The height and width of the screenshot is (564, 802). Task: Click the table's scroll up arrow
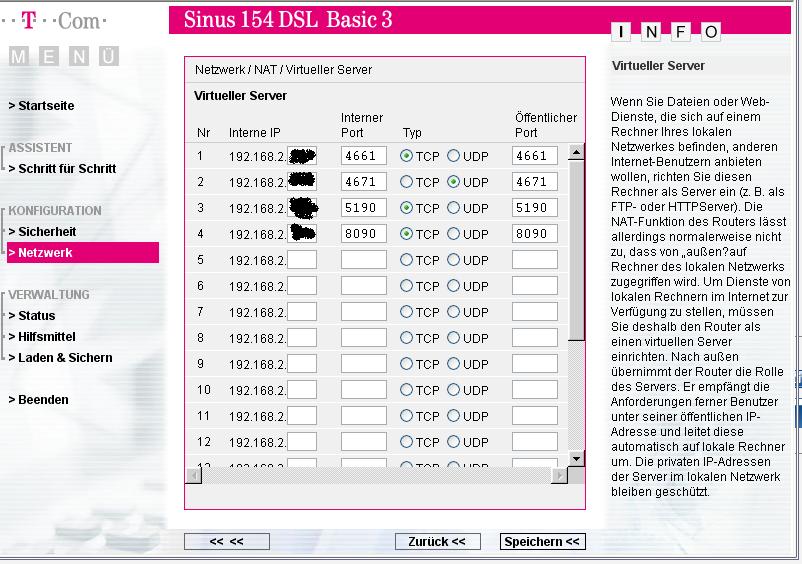click(x=576, y=152)
